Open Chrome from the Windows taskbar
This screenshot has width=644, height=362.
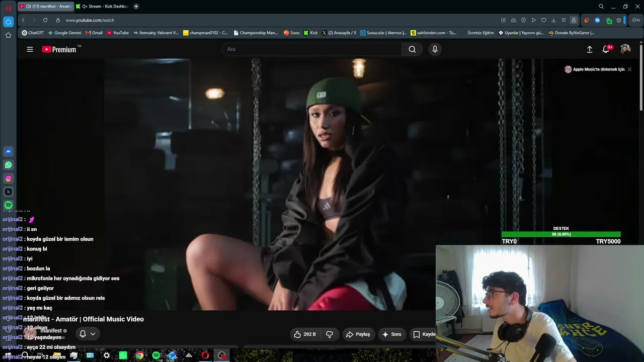[x=139, y=355]
